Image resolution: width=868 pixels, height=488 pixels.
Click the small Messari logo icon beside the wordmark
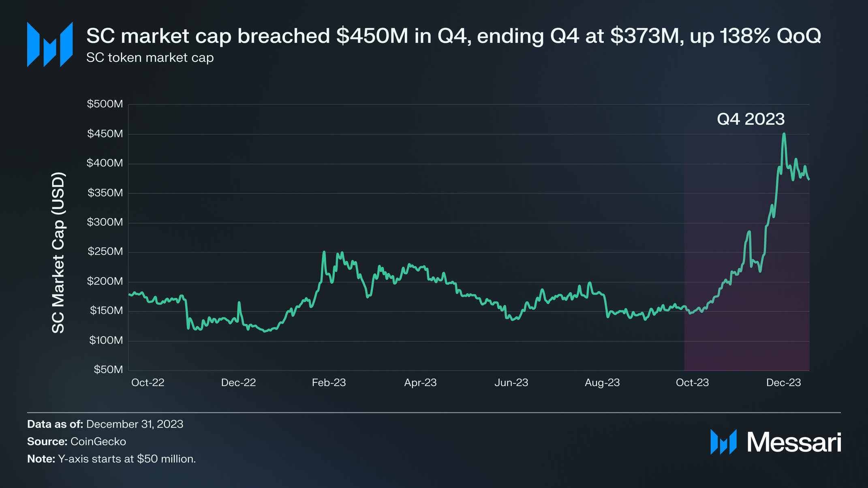(723, 442)
